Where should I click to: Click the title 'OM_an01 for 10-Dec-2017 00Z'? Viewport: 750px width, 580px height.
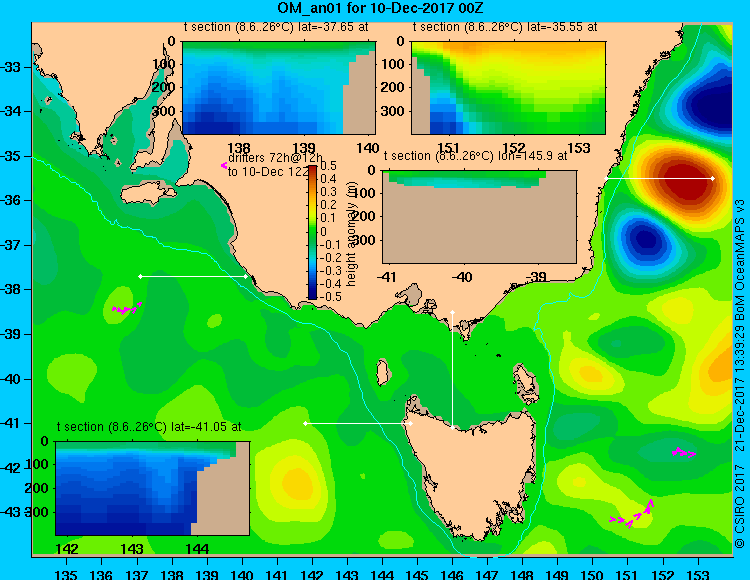pyautogui.click(x=381, y=8)
